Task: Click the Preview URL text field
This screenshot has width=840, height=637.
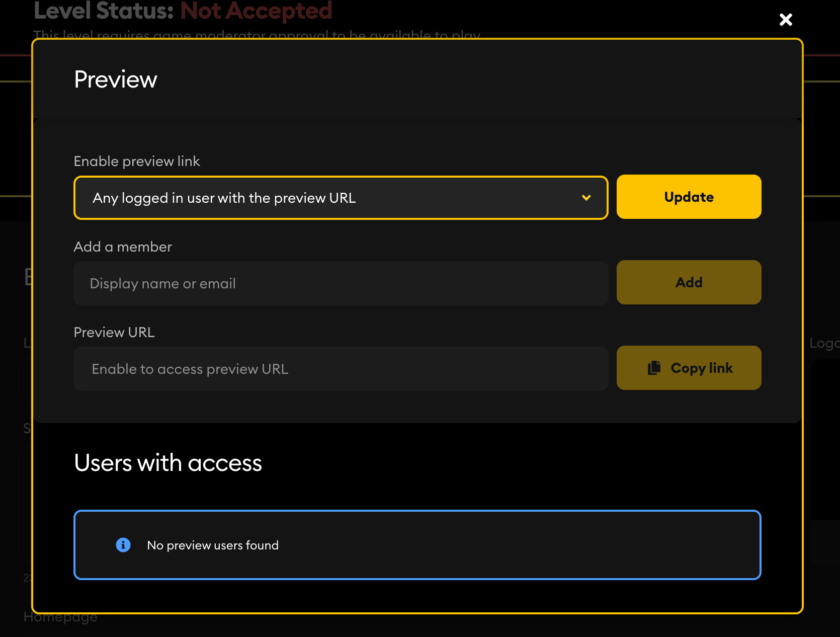Action: (x=340, y=369)
